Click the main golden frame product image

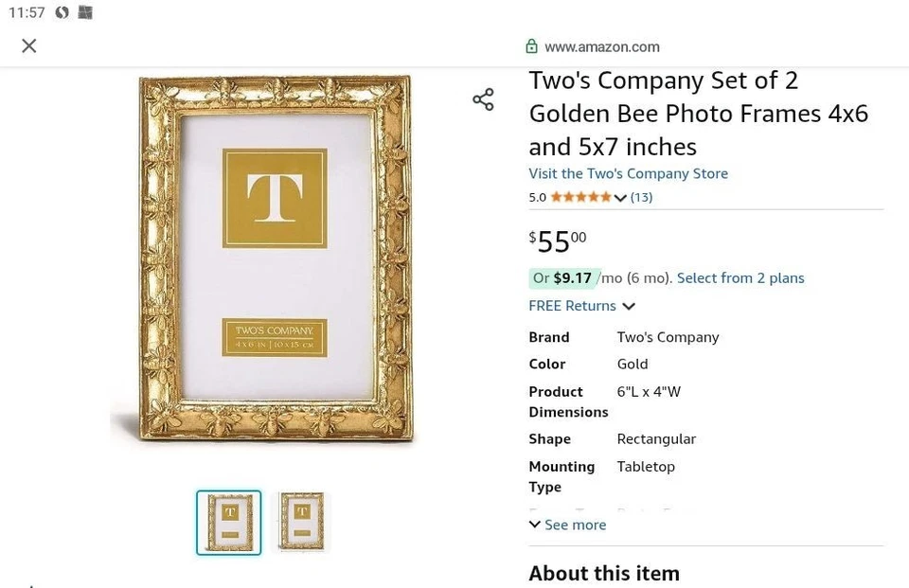(275, 259)
